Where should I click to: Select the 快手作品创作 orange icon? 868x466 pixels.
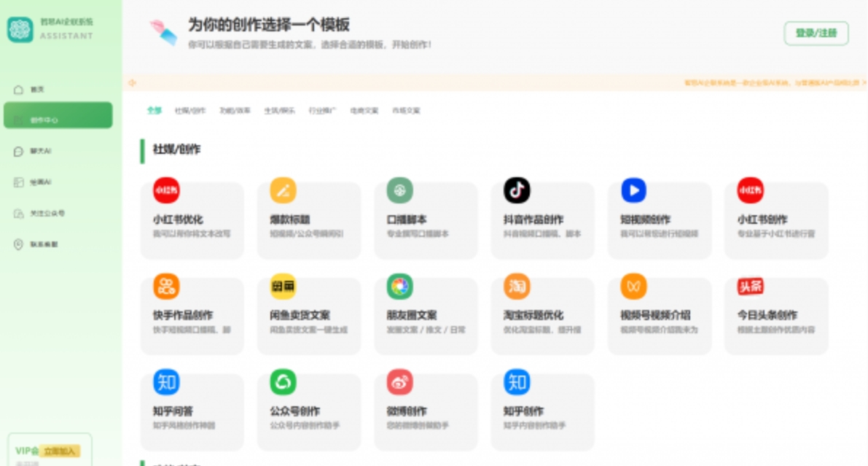point(166,287)
